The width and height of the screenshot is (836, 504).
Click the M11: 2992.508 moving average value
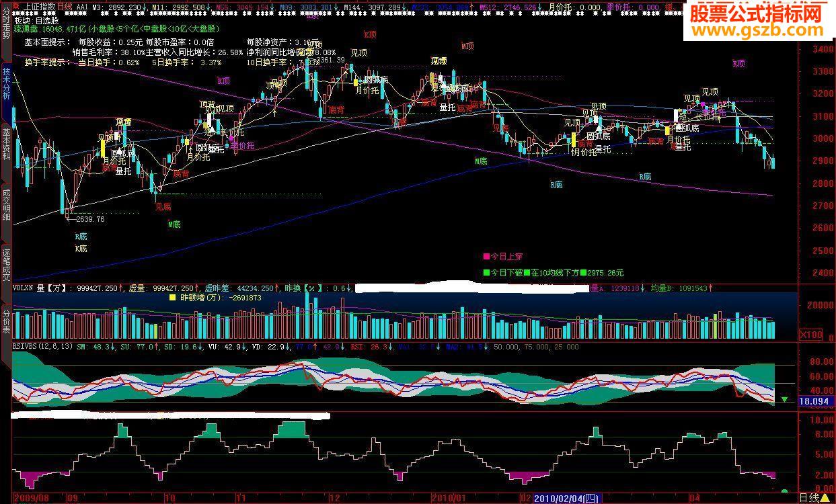[x=182, y=7]
